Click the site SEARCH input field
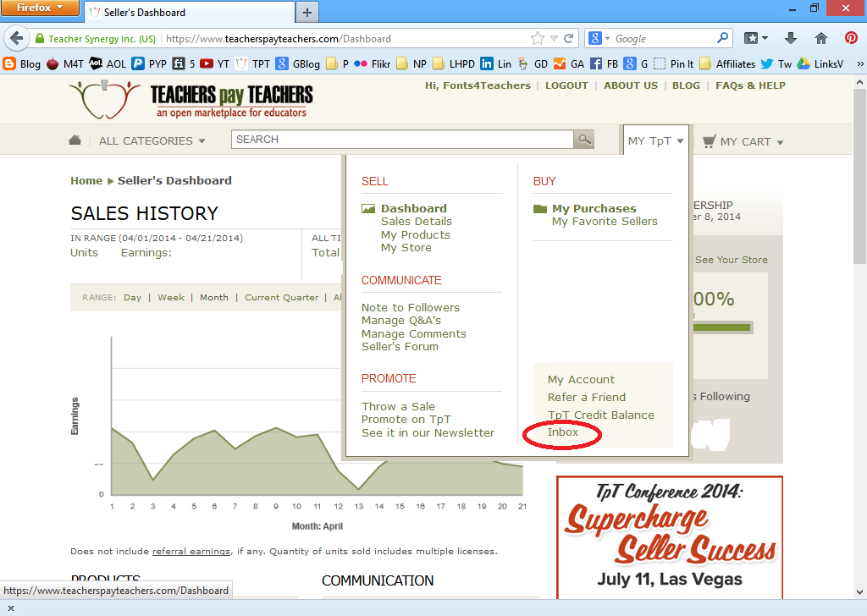The width and height of the screenshot is (867, 616). click(x=402, y=140)
